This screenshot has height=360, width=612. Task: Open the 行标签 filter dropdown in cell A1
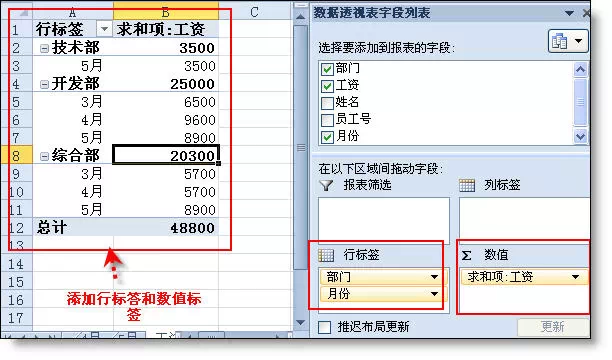(104, 29)
